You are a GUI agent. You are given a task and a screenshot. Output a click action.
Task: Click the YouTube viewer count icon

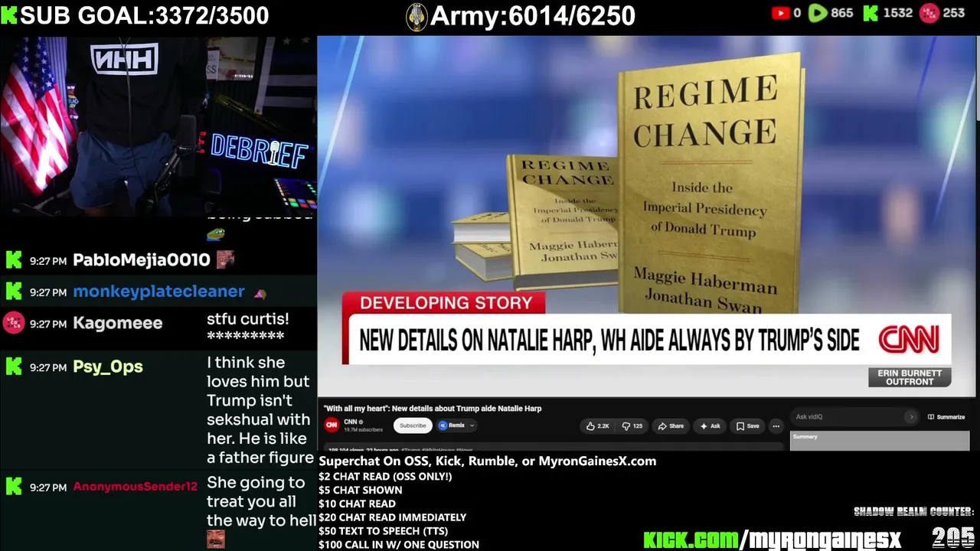780,13
